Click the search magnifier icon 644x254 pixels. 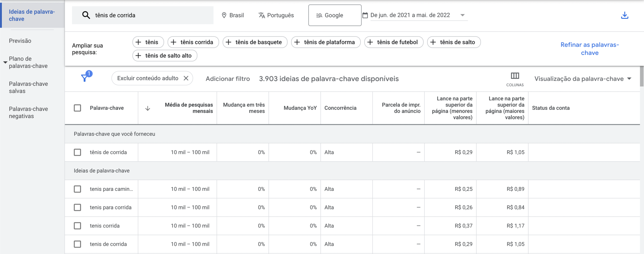[86, 15]
